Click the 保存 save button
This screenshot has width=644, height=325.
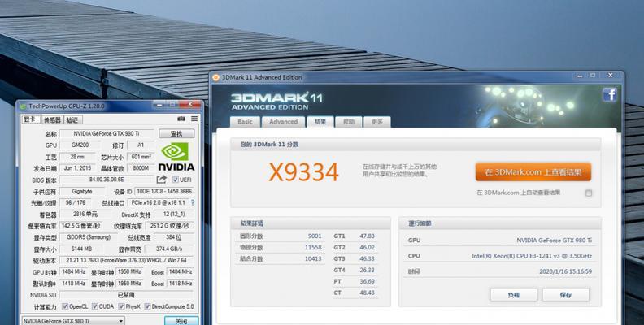pyautogui.click(x=566, y=295)
